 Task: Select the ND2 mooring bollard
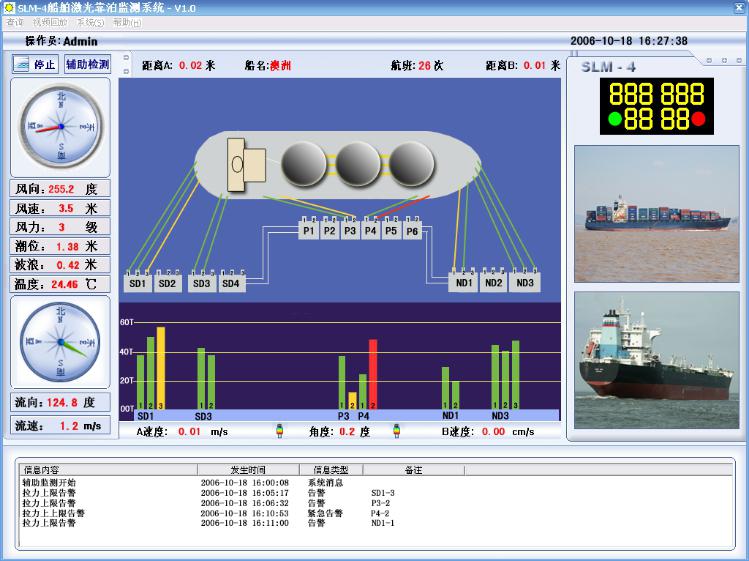(493, 283)
